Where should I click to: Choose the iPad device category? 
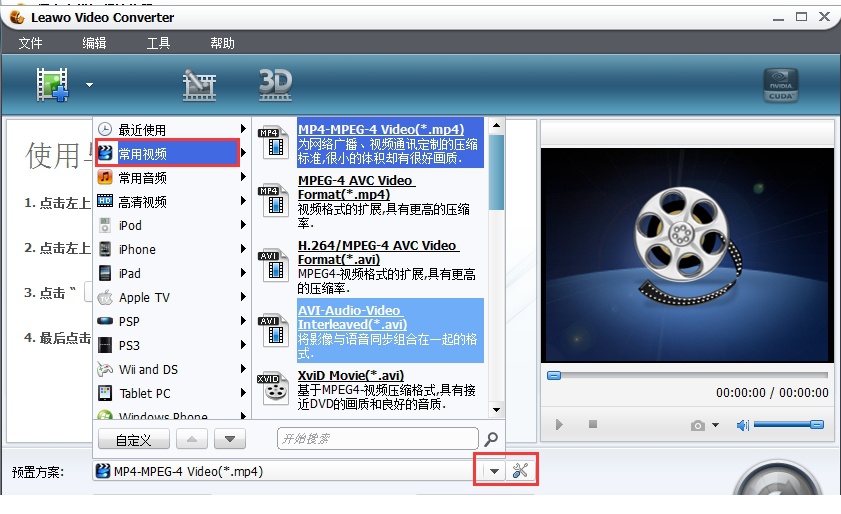click(171, 273)
